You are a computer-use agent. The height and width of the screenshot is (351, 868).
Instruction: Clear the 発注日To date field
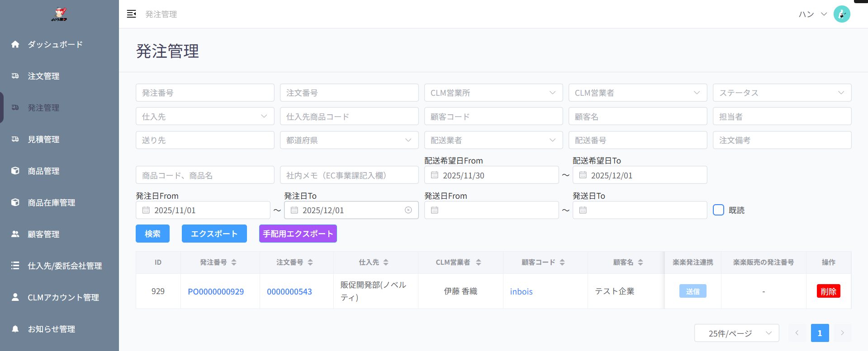408,210
